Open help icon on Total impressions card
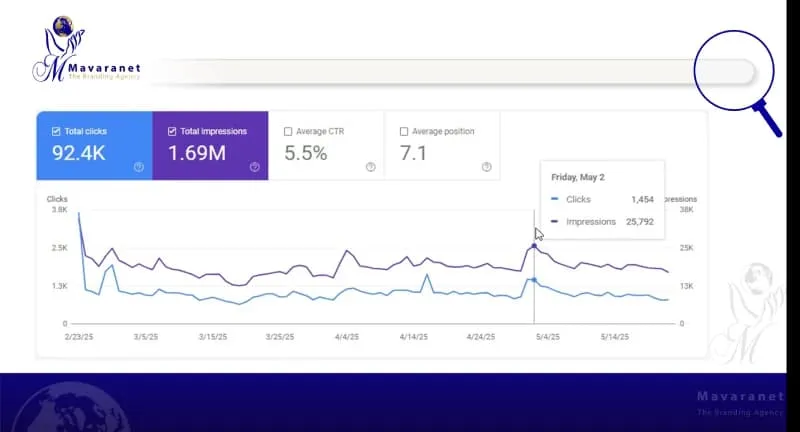This screenshot has height=432, width=800. (x=254, y=167)
